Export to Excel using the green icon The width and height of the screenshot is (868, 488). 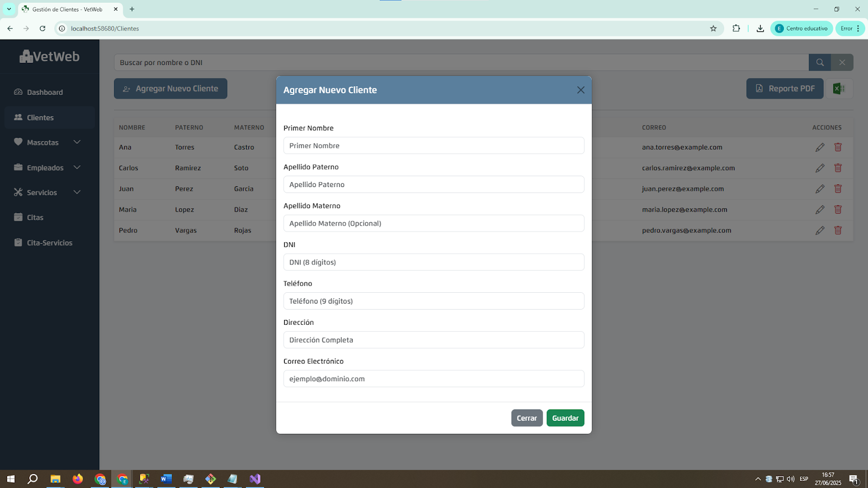pos(839,88)
